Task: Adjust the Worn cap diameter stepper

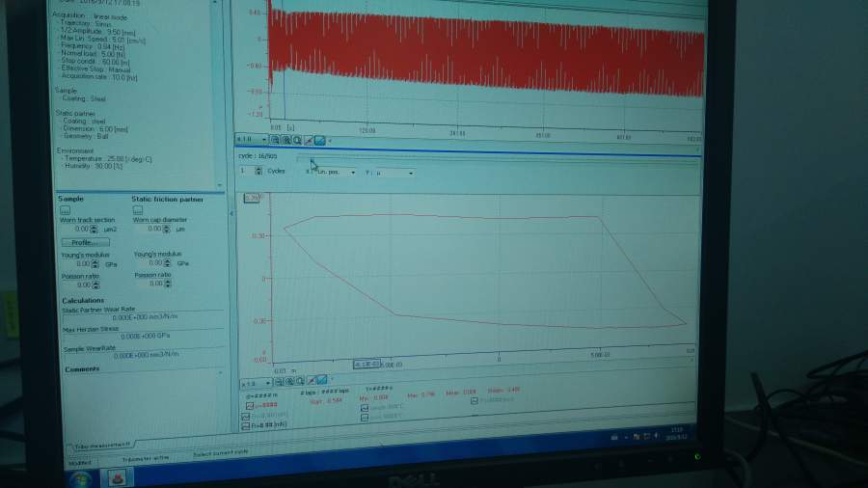Action: (166, 229)
